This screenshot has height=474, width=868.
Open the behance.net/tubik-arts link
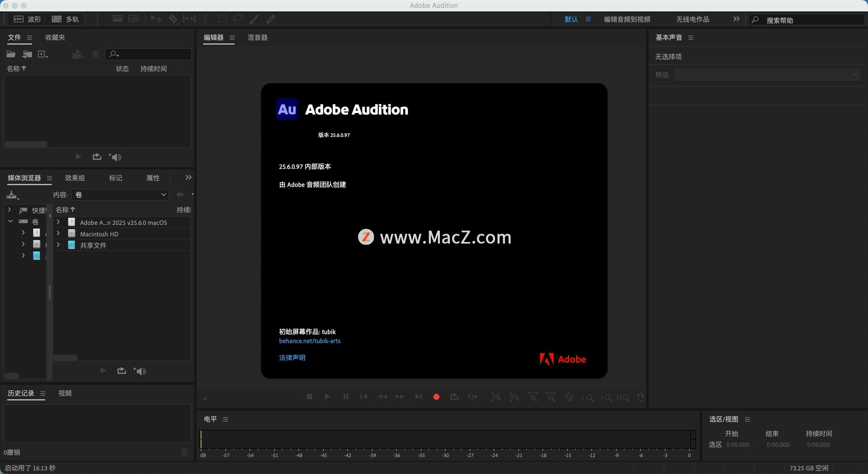click(x=310, y=341)
